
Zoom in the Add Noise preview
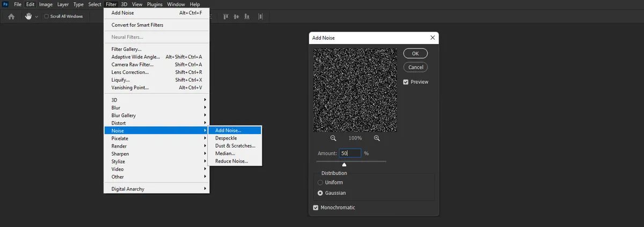(377, 138)
